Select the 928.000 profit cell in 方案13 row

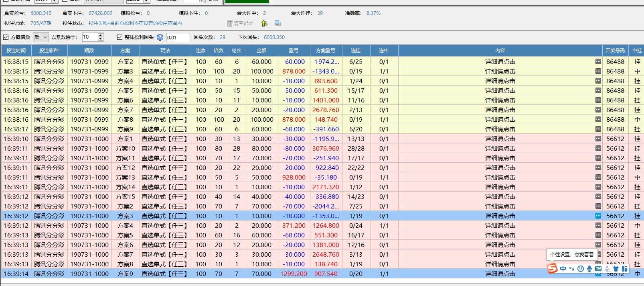(294, 178)
